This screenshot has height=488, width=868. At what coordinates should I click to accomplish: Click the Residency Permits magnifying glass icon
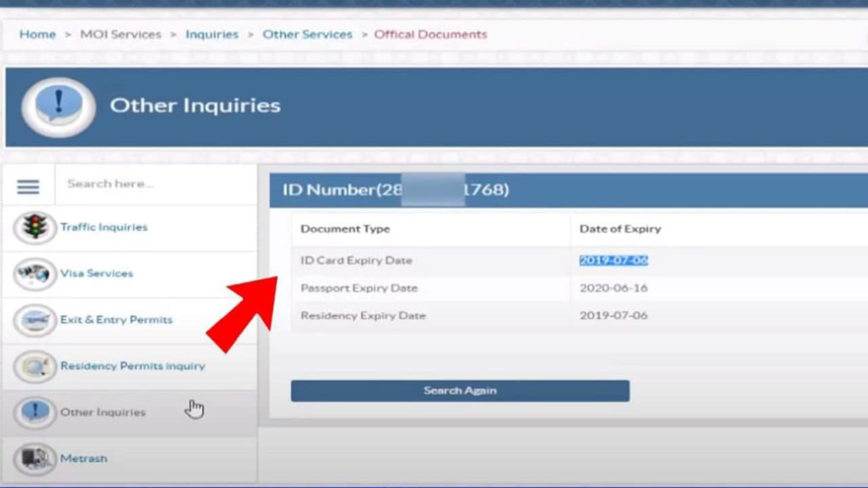[35, 366]
